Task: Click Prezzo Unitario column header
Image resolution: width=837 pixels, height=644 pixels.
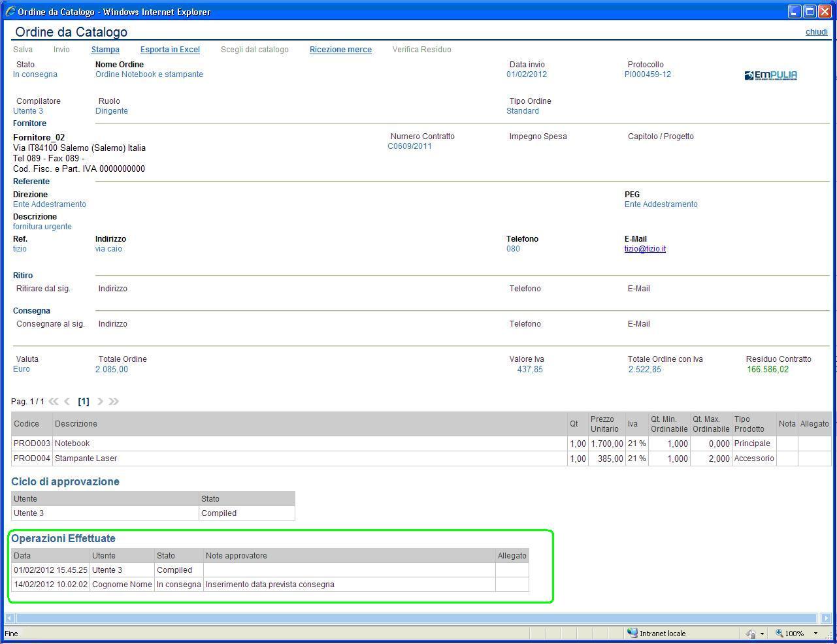Action: pyautogui.click(x=606, y=424)
